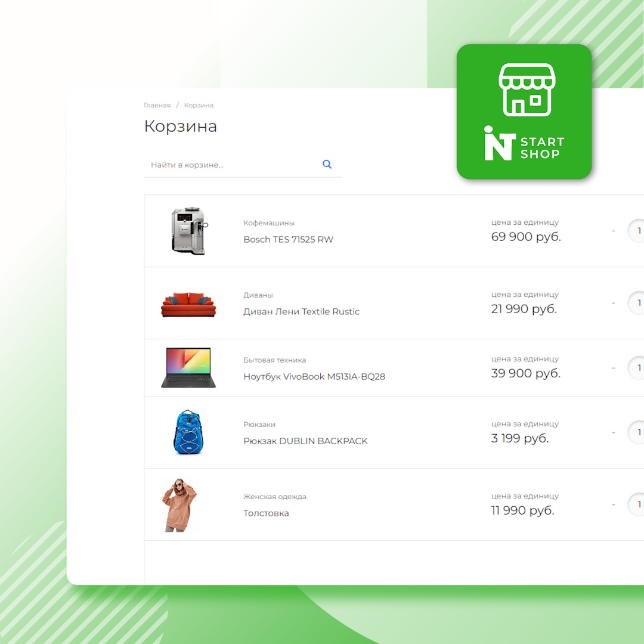644x644 pixels.
Task: Decrease quantity of Толстовка
Action: (x=613, y=505)
